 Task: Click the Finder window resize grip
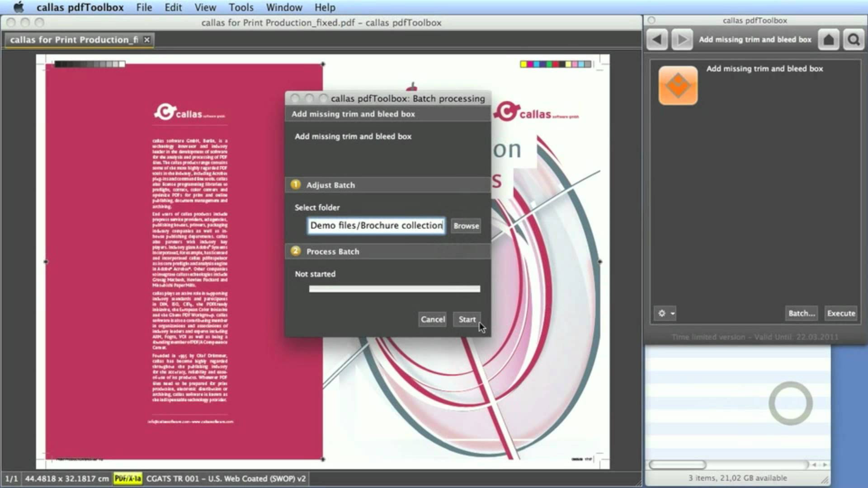[x=825, y=480]
